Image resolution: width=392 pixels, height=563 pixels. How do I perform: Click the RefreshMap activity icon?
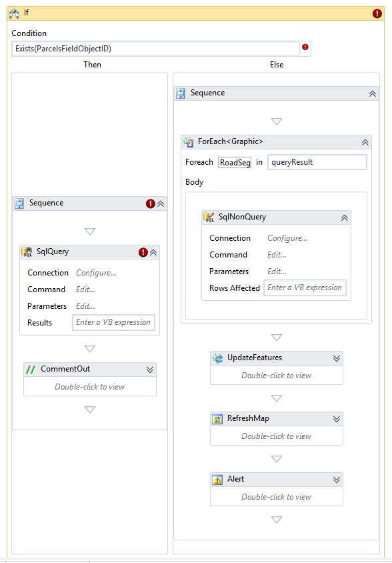(x=217, y=419)
